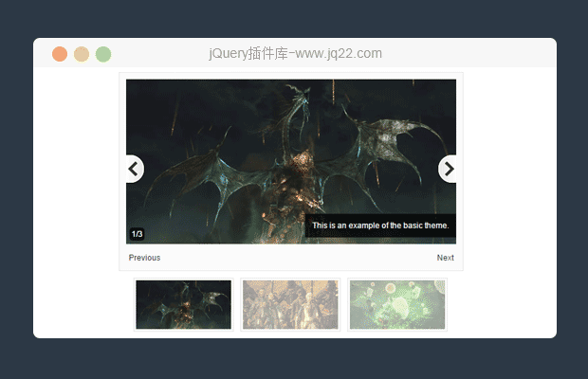Select the green bubbles thumbnail
The width and height of the screenshot is (588, 379).
(397, 304)
